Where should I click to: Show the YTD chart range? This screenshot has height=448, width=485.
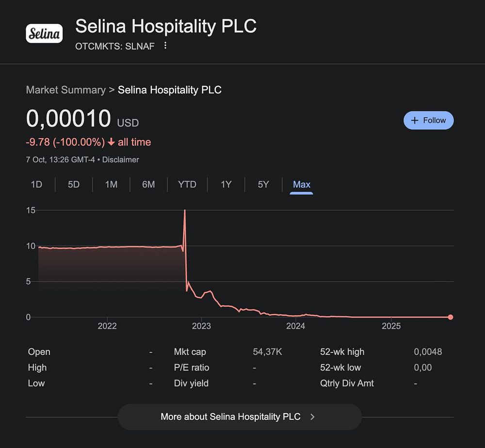pos(187,184)
